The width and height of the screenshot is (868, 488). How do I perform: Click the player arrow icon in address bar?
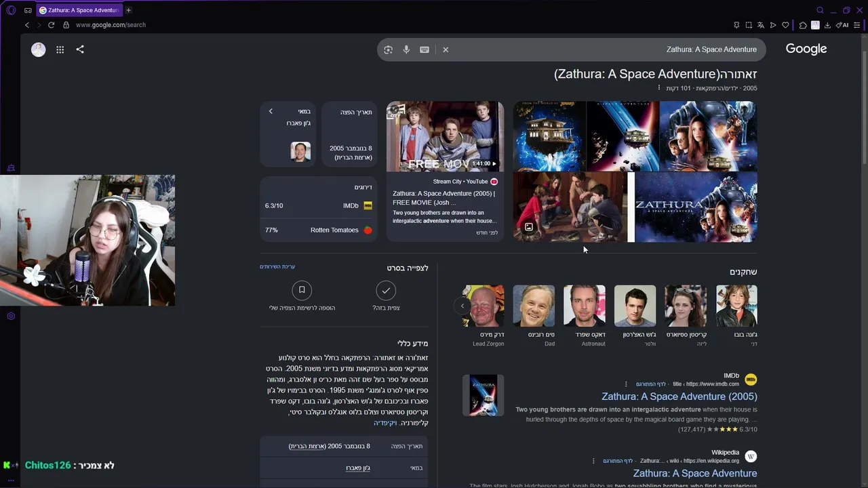[773, 25]
